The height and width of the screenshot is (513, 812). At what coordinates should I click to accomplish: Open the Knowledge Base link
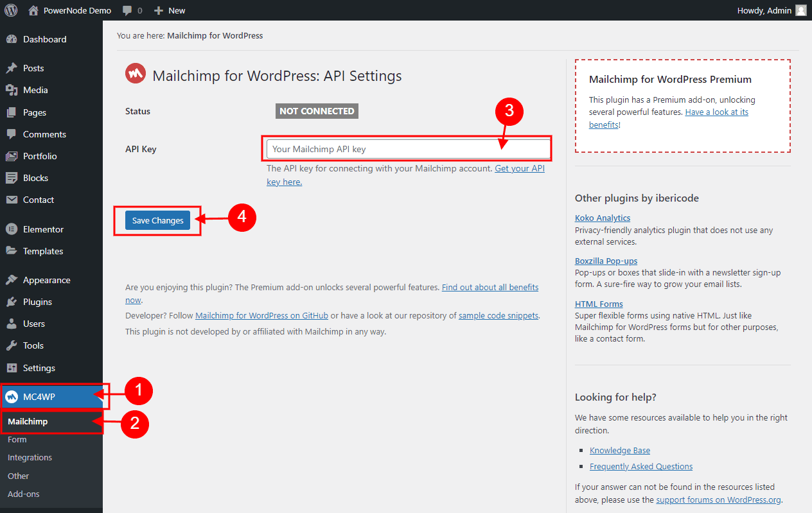coord(619,451)
